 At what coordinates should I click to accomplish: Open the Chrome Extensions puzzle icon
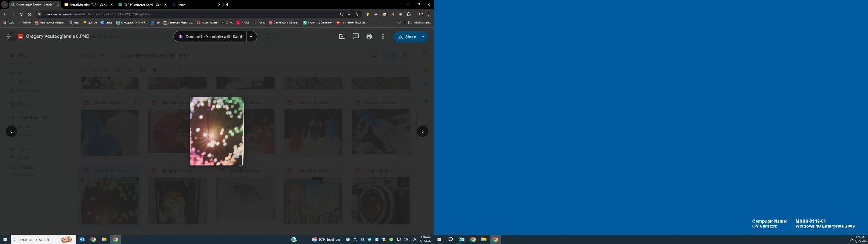409,14
